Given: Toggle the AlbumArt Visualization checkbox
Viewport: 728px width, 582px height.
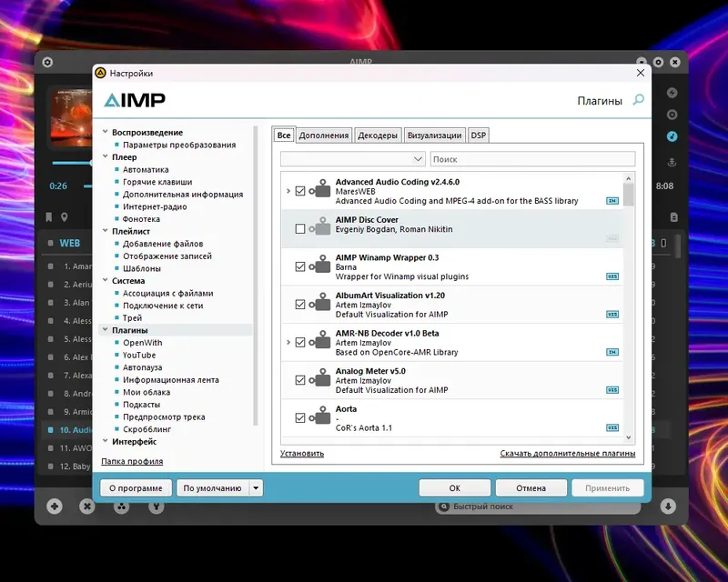Looking at the screenshot, I should [x=300, y=305].
